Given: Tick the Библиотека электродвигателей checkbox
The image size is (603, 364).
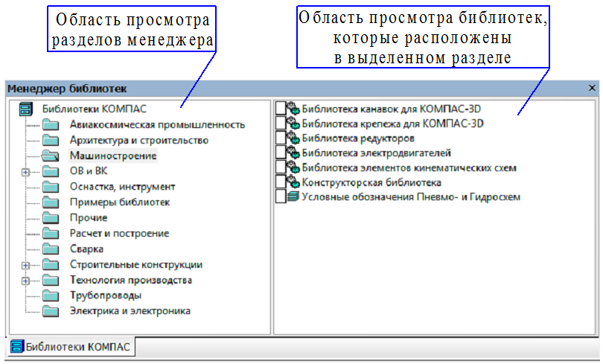Looking at the screenshot, I should coord(281,153).
